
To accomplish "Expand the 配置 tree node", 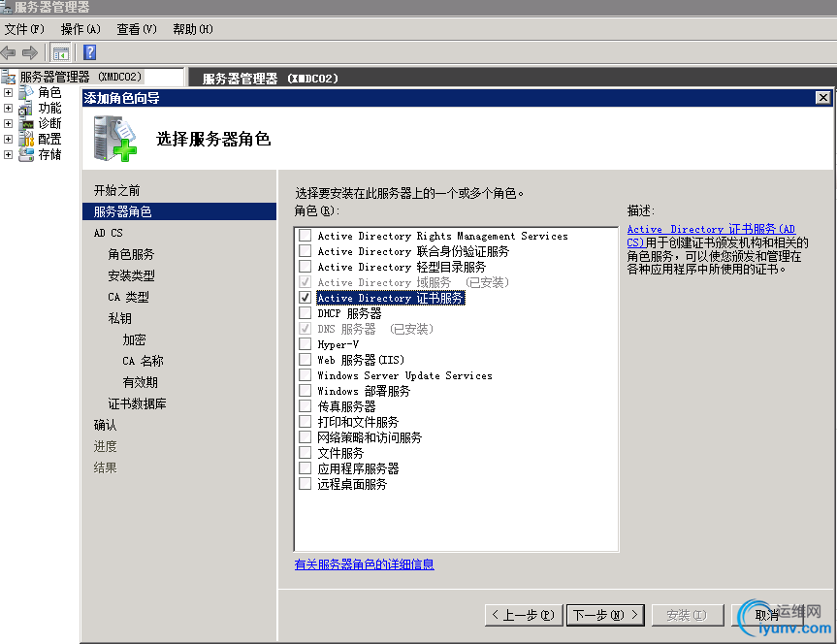I will (8, 139).
